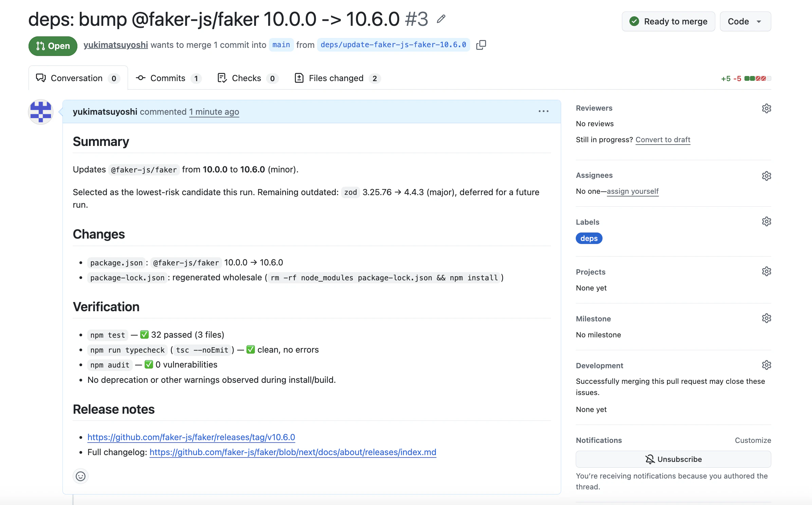The height and width of the screenshot is (505, 812).
Task: Open the faker v10.6.0 release tag link
Action: click(191, 437)
